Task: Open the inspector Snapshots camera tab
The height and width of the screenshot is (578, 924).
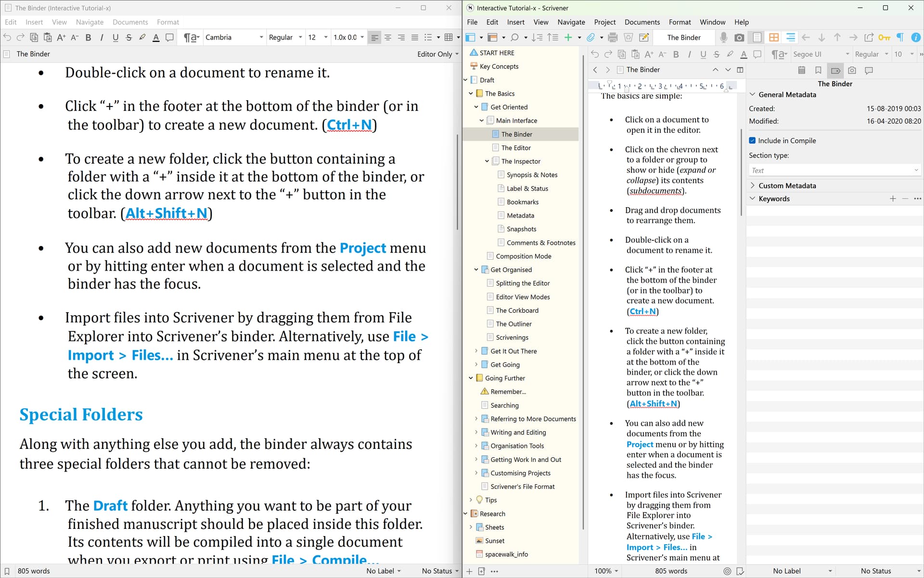Action: pos(852,70)
